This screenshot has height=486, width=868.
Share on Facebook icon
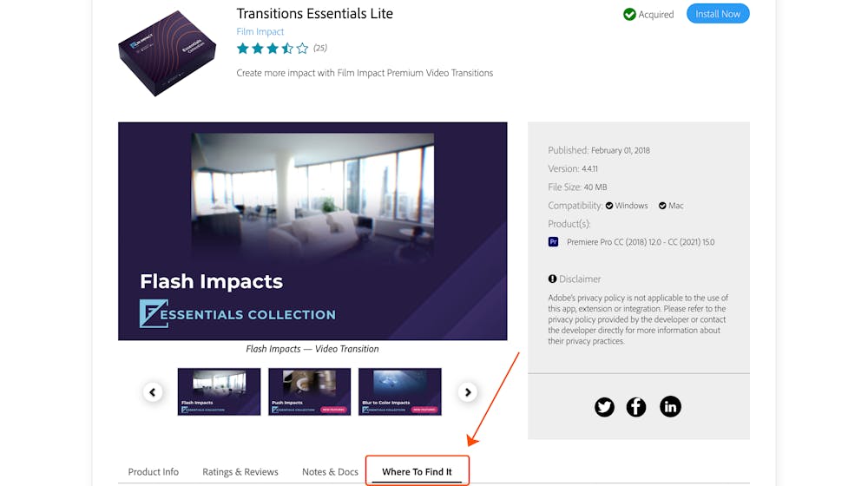[x=636, y=407]
